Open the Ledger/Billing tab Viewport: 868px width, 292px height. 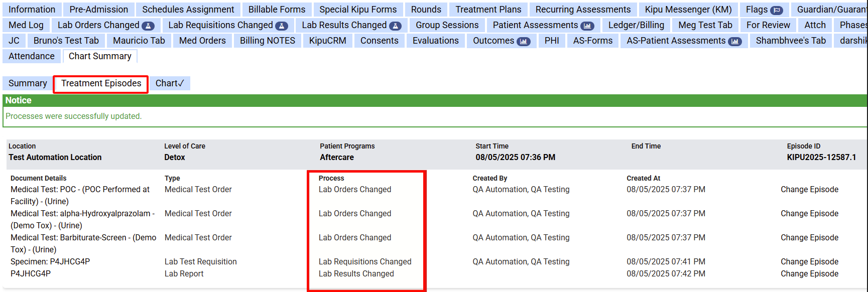coord(636,25)
